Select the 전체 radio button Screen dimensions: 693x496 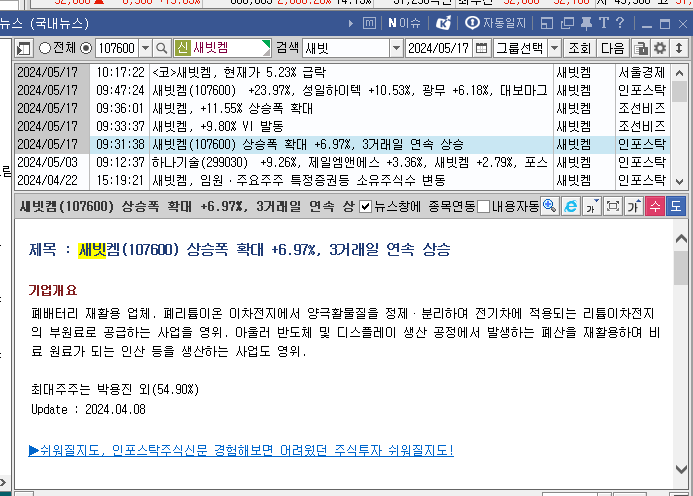click(x=45, y=48)
